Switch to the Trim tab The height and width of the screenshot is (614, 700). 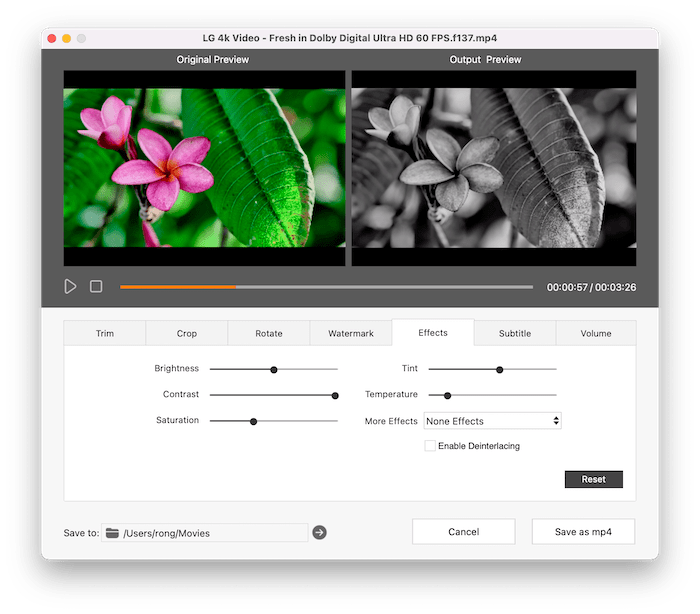(x=105, y=333)
